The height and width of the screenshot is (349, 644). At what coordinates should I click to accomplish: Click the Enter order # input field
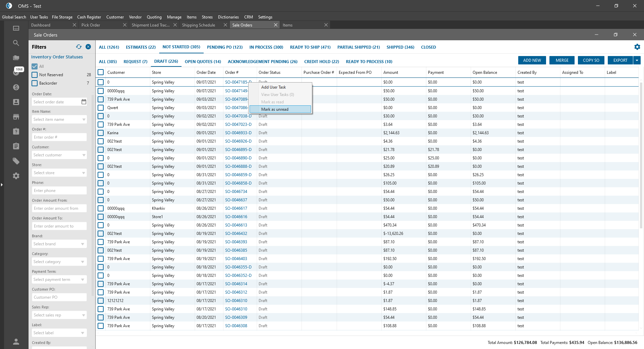[x=59, y=137]
